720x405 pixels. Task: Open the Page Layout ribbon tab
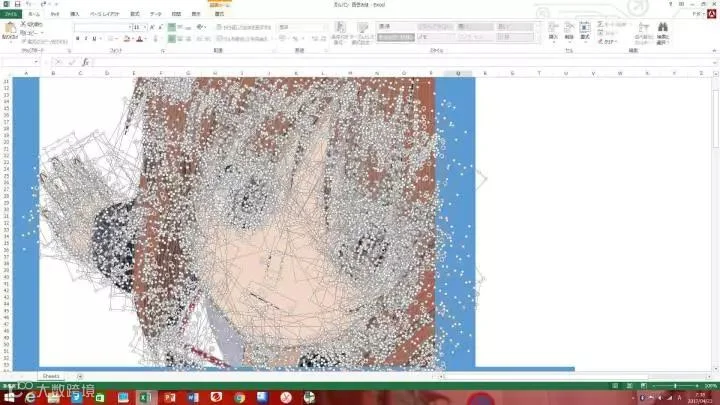click(x=105, y=14)
